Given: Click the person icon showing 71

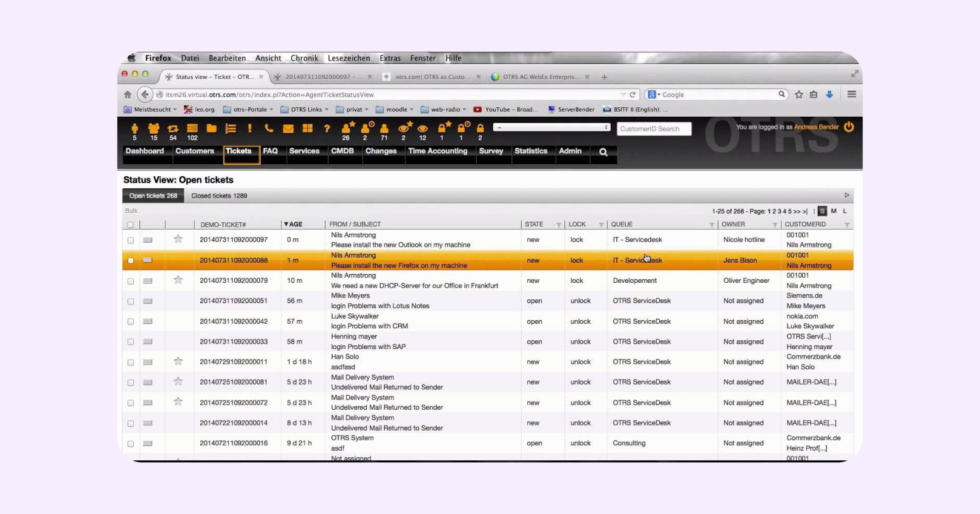Looking at the screenshot, I should click(x=384, y=129).
